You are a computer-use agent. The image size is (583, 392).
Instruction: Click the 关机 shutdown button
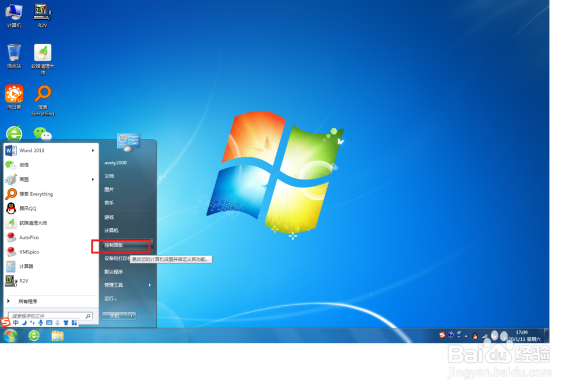[114, 316]
